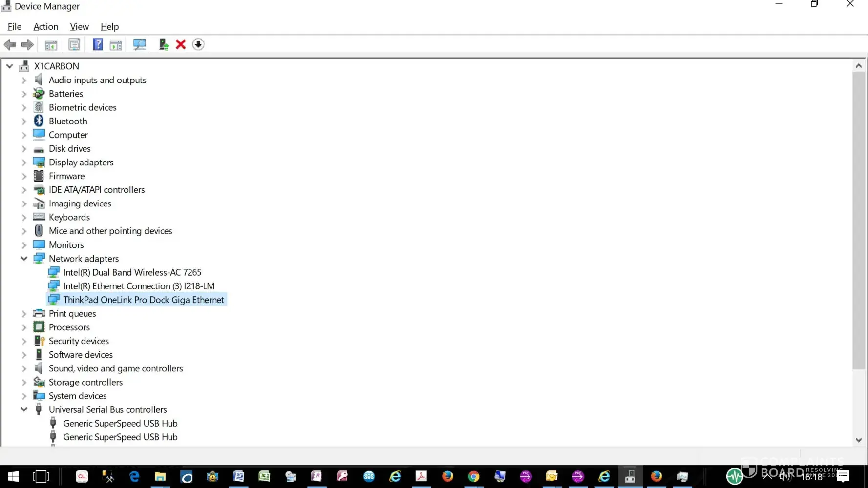Select Intel(R) Dual Band Wireless-AC 7265
868x488 pixels.
tap(132, 272)
